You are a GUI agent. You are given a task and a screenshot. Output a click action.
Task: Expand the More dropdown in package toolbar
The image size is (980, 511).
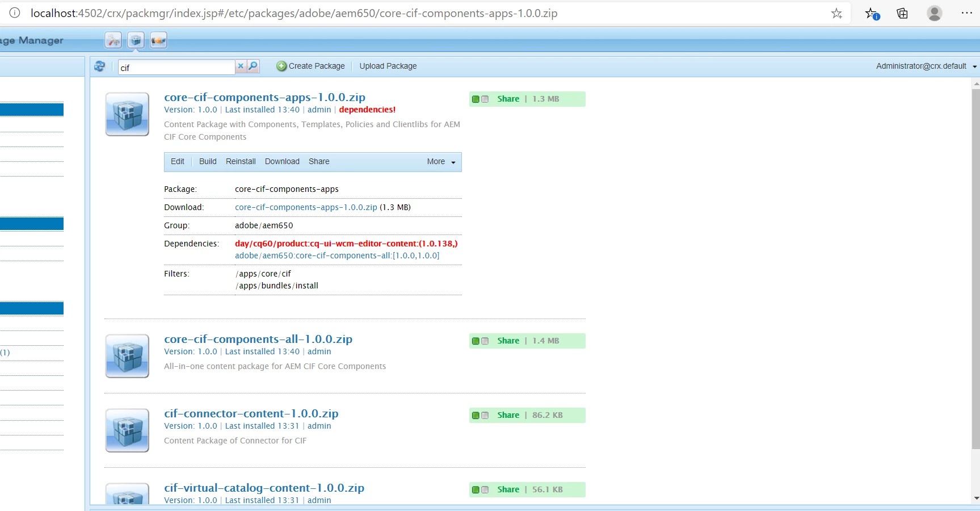(441, 162)
